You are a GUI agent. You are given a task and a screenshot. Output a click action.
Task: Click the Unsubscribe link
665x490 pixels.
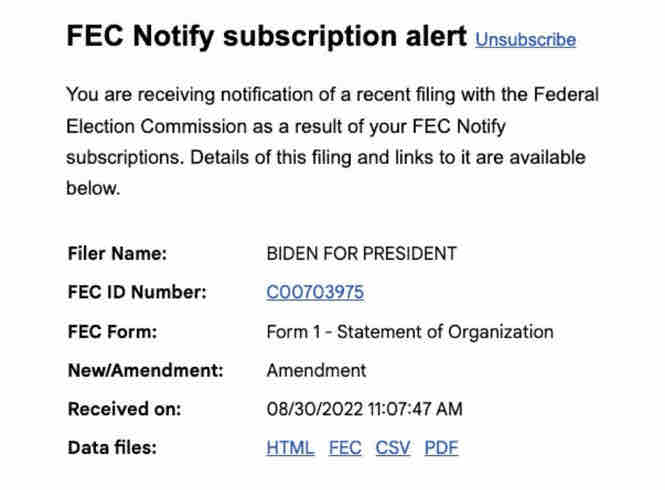coord(525,40)
